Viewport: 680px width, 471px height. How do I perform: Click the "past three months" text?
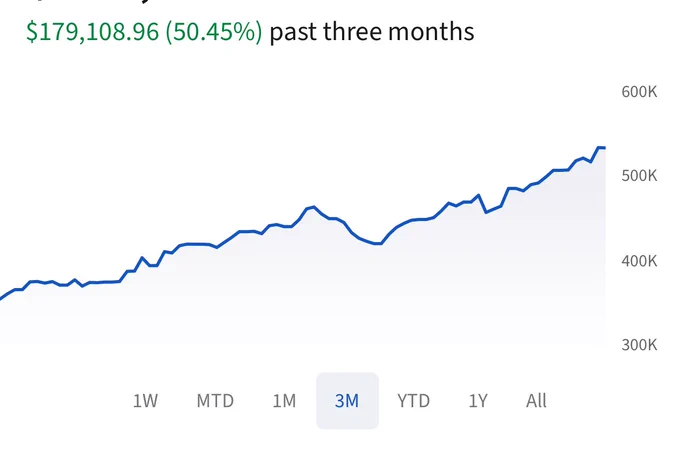(371, 32)
